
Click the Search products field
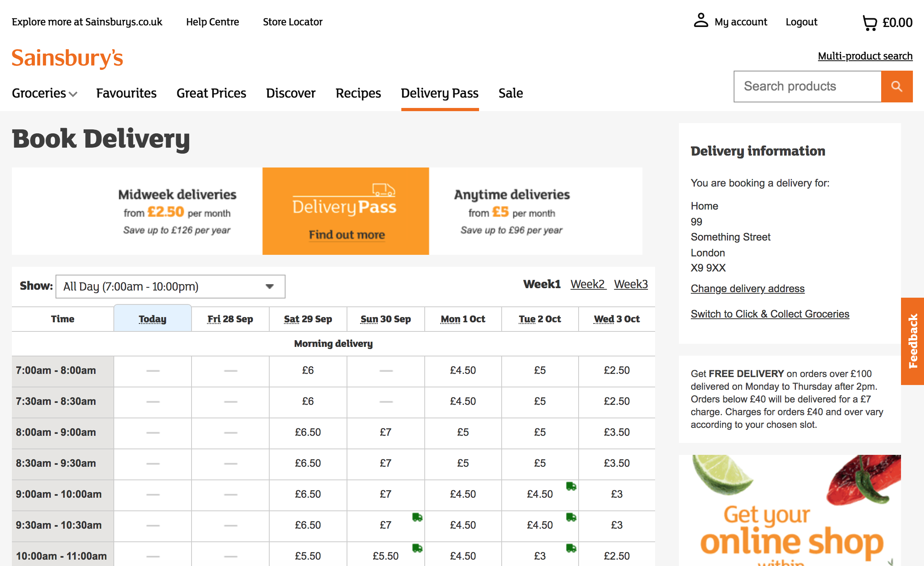click(807, 87)
